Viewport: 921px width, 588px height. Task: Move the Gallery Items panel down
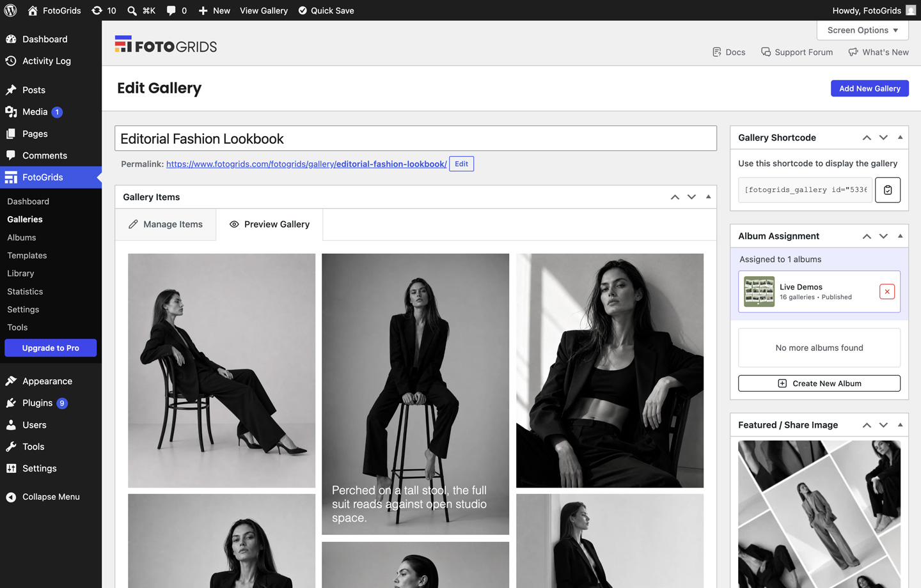pyautogui.click(x=691, y=197)
